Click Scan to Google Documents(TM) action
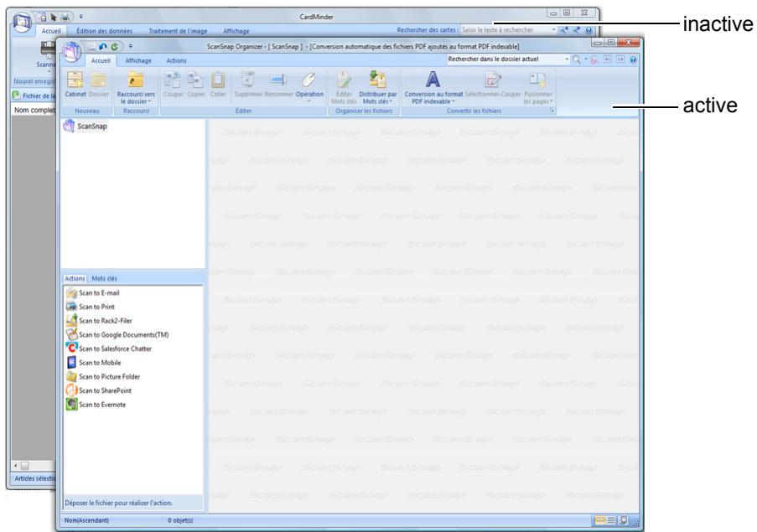 click(118, 335)
